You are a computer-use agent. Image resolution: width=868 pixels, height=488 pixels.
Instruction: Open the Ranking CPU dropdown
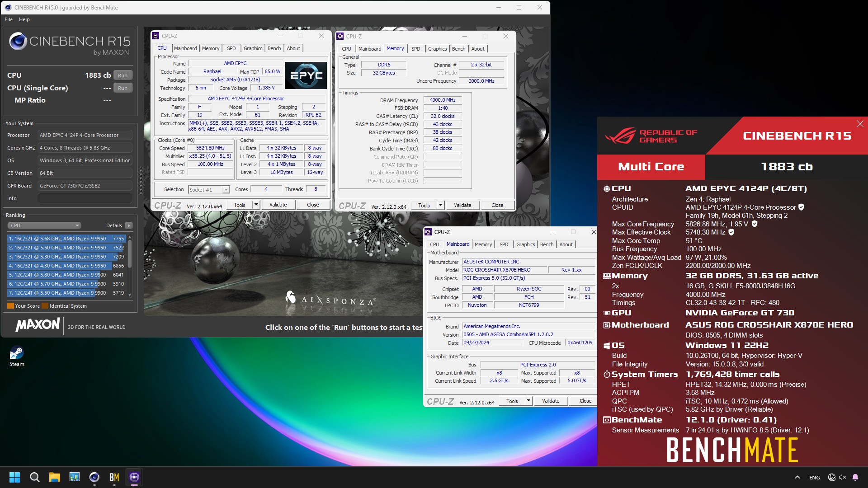tap(44, 225)
